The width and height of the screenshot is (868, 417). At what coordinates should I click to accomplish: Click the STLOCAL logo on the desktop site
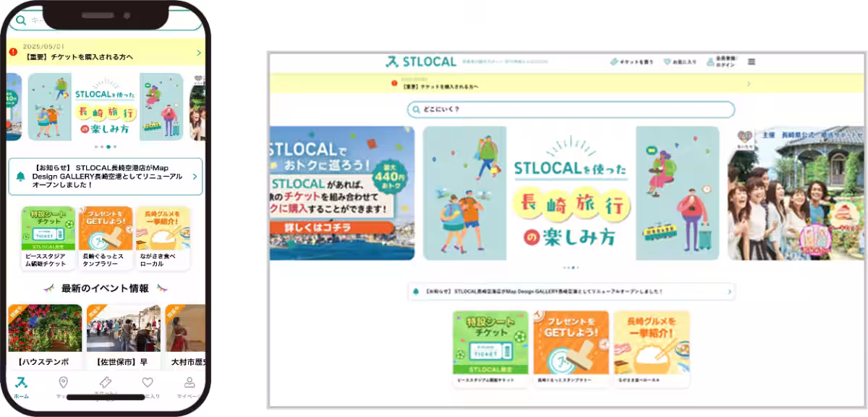pos(420,62)
